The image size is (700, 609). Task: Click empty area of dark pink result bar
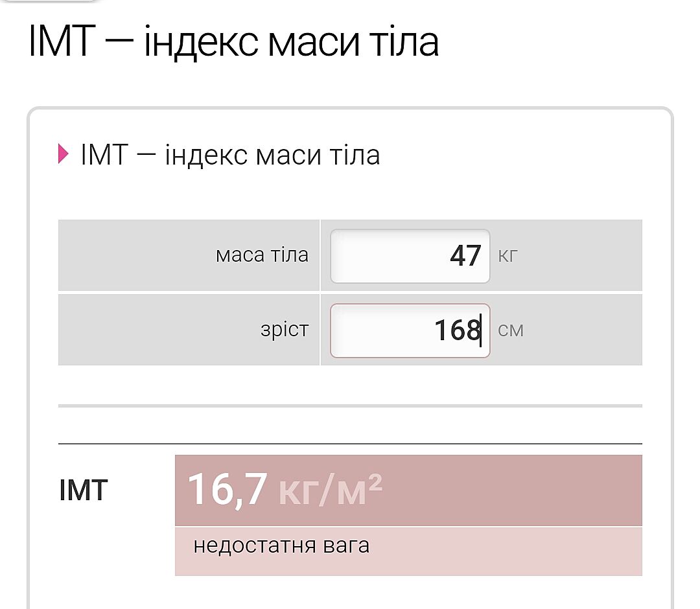(519, 490)
